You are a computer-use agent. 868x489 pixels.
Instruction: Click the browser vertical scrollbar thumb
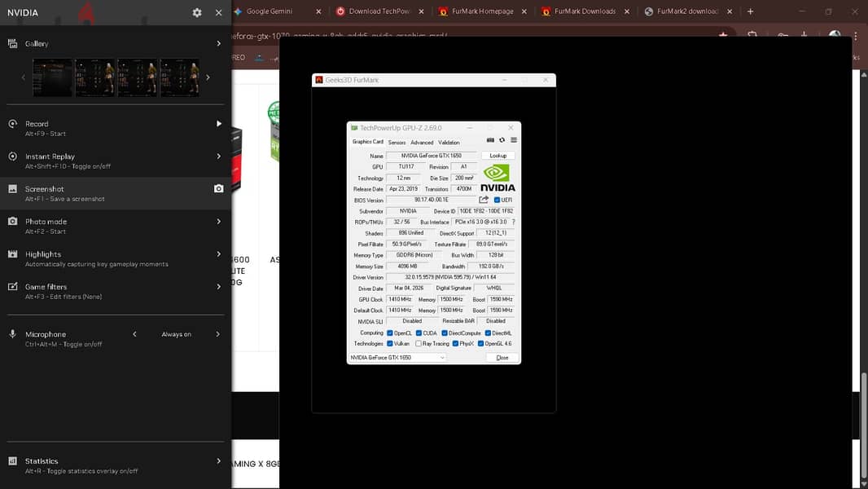[864, 426]
